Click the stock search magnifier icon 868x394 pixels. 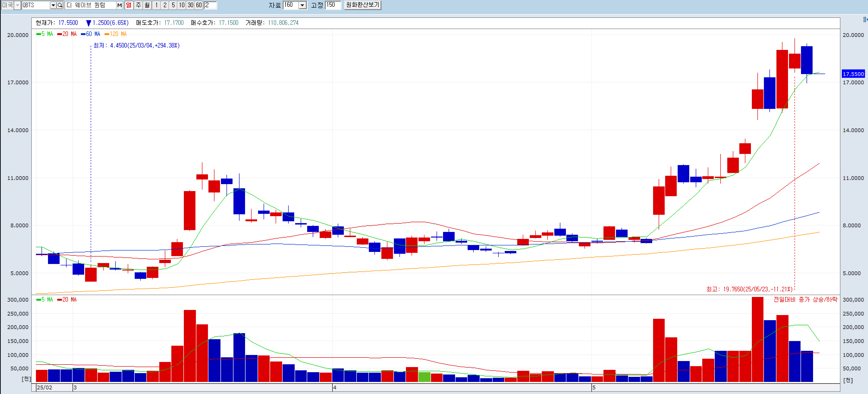tap(60, 5)
